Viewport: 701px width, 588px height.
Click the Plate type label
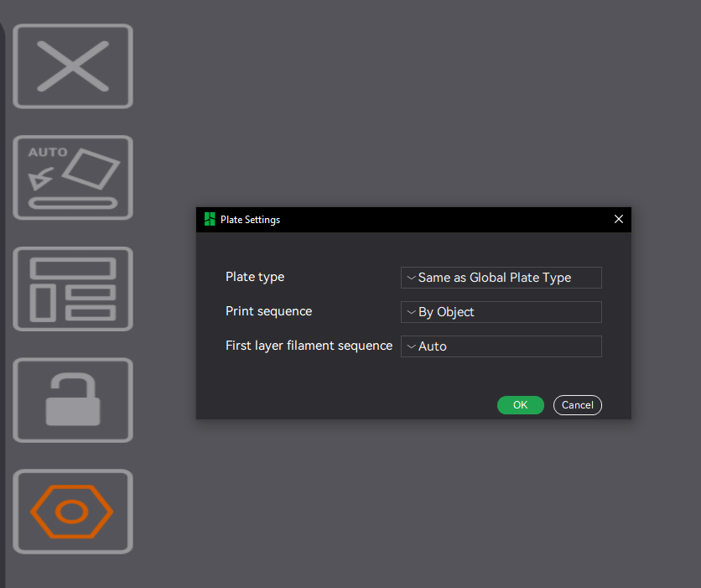coord(255,277)
